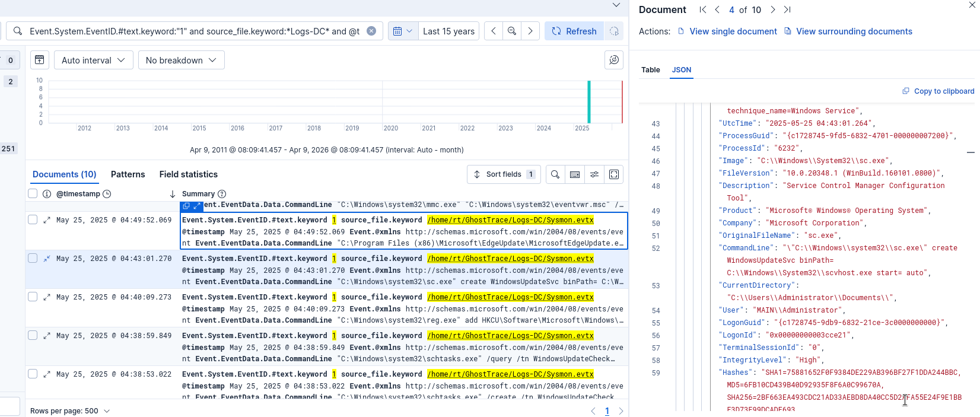Jump to first document in flyout
Screen dimensions: 980x417
coord(703,9)
